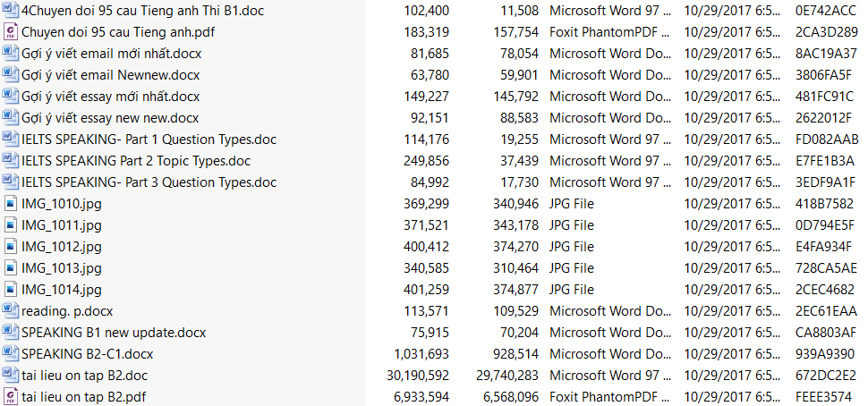Click the Word icon of SPEAKING B2-C1.docx
This screenshot has width=868, height=406.
10,354
